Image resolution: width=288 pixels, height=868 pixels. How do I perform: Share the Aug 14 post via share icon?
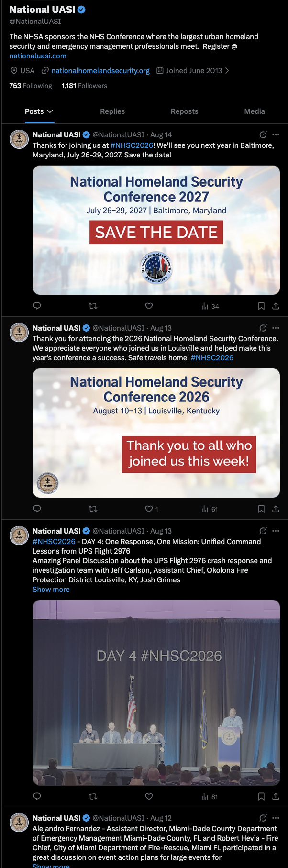click(x=276, y=306)
